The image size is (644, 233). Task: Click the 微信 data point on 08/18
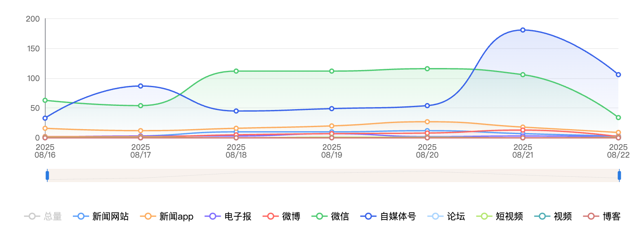236,71
